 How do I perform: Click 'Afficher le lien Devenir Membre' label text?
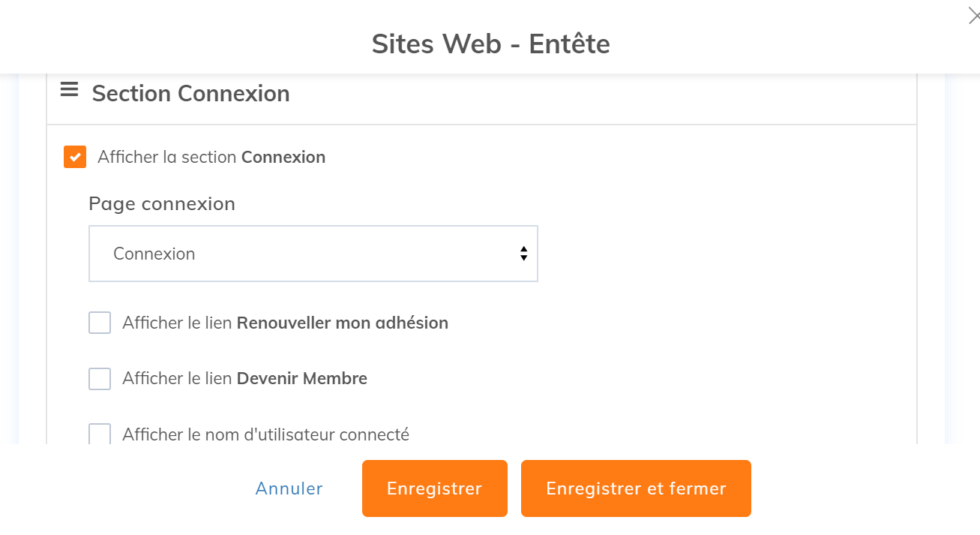point(244,379)
